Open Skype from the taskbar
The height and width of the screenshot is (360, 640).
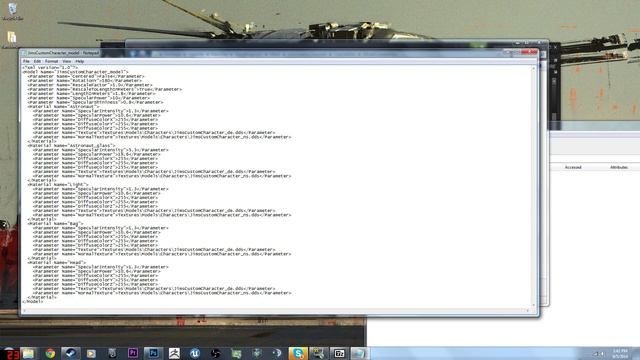coord(298,353)
